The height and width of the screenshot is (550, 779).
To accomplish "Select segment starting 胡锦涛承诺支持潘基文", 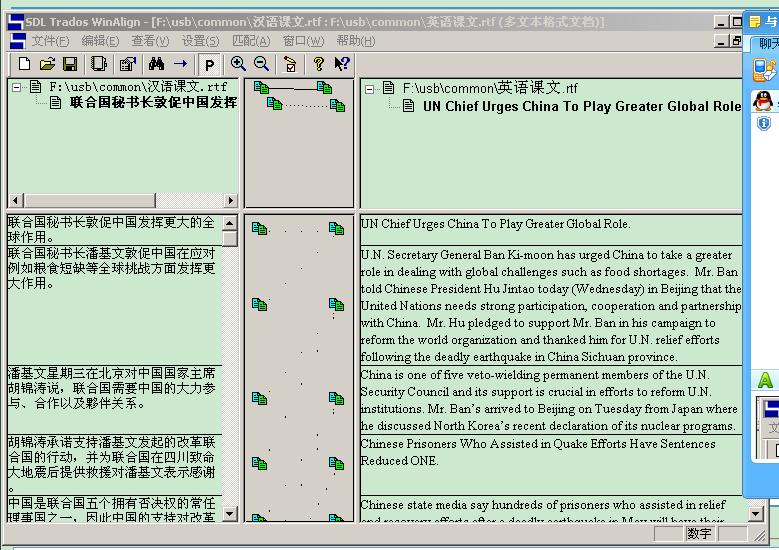I will click(x=114, y=464).
